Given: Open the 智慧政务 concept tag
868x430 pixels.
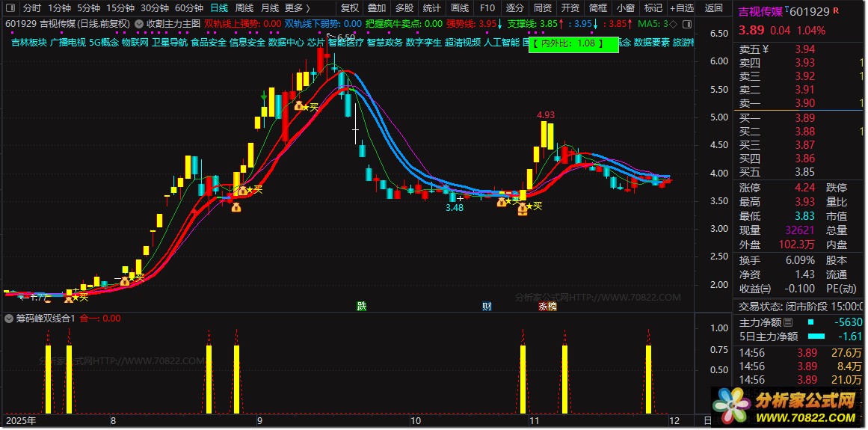Looking at the screenshot, I should 384,43.
